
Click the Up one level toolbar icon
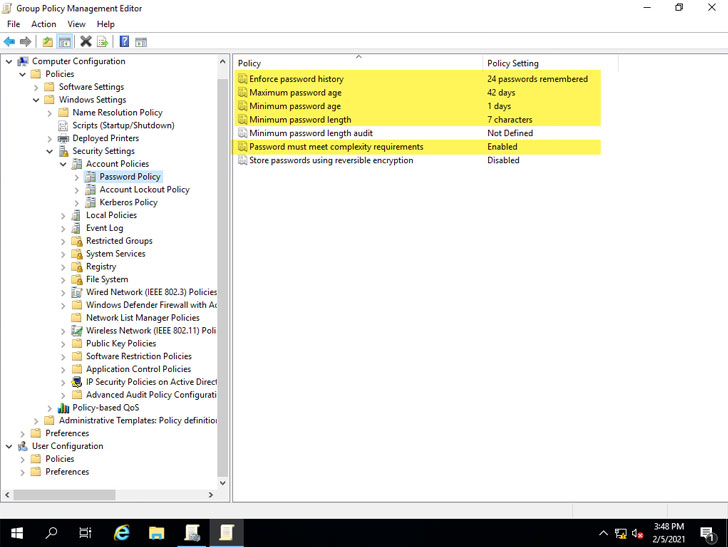[x=47, y=42]
